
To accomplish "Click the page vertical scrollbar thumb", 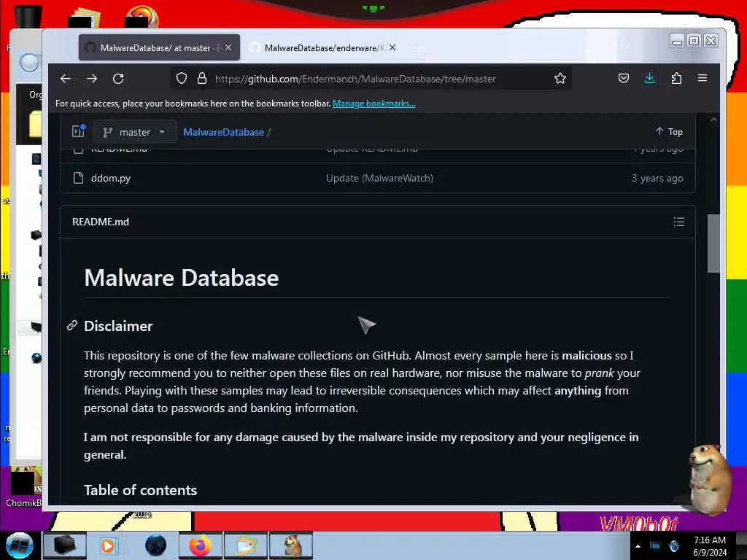I will click(x=713, y=244).
